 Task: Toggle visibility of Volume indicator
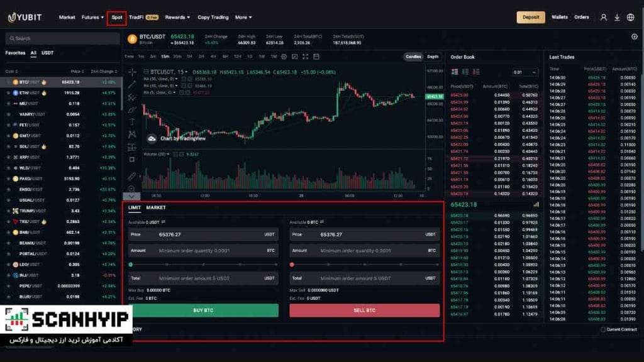pyautogui.click(x=175, y=155)
